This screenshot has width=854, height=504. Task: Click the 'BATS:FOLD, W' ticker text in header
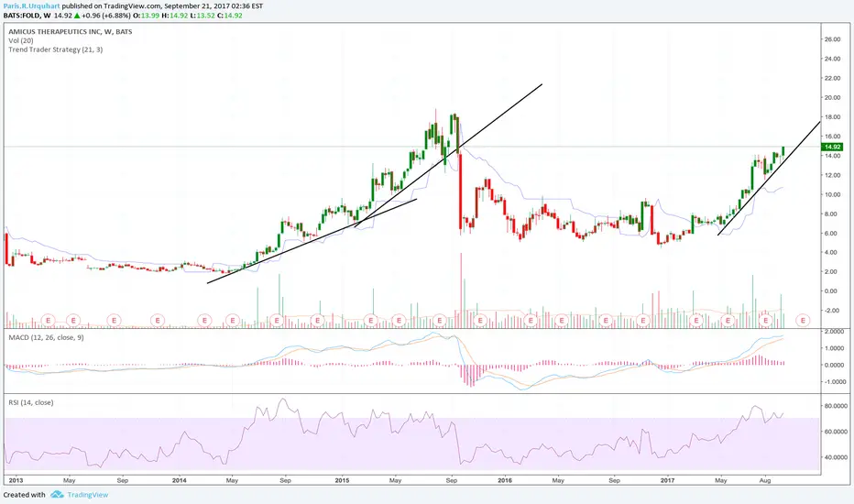point(27,16)
